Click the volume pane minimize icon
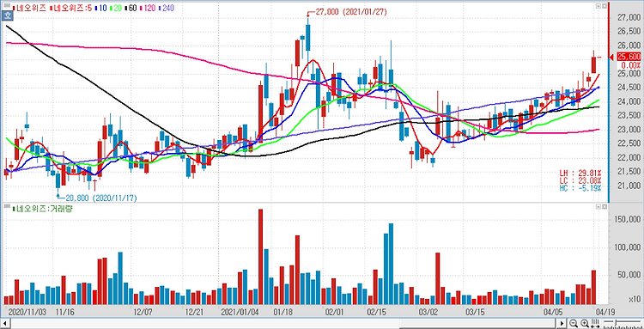The width and height of the screenshot is (644, 329). [598, 208]
